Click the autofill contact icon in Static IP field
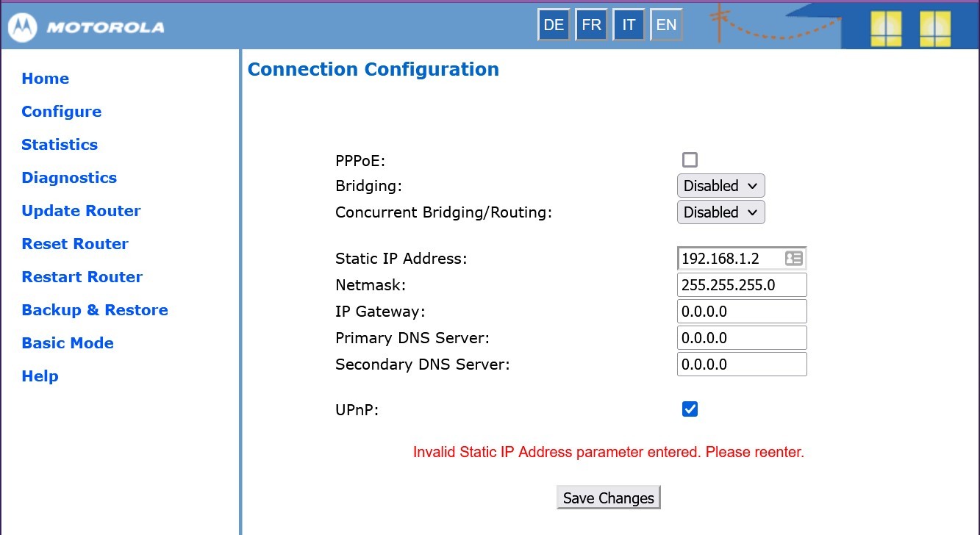The width and height of the screenshot is (980, 535). pyautogui.click(x=793, y=259)
